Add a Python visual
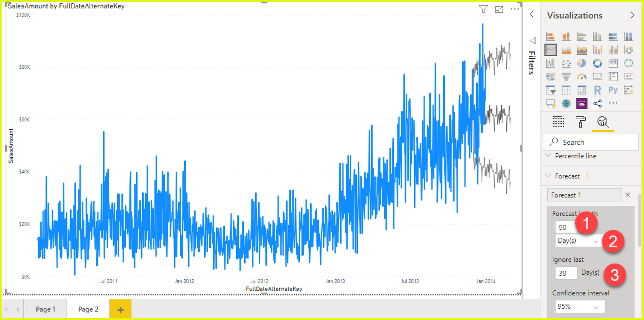This screenshot has height=320, width=644. pos(613,90)
